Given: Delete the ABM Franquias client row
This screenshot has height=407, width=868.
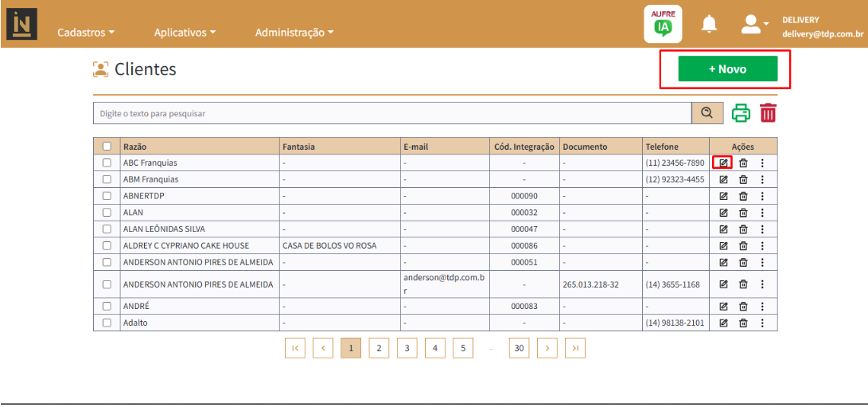Looking at the screenshot, I should [743, 179].
